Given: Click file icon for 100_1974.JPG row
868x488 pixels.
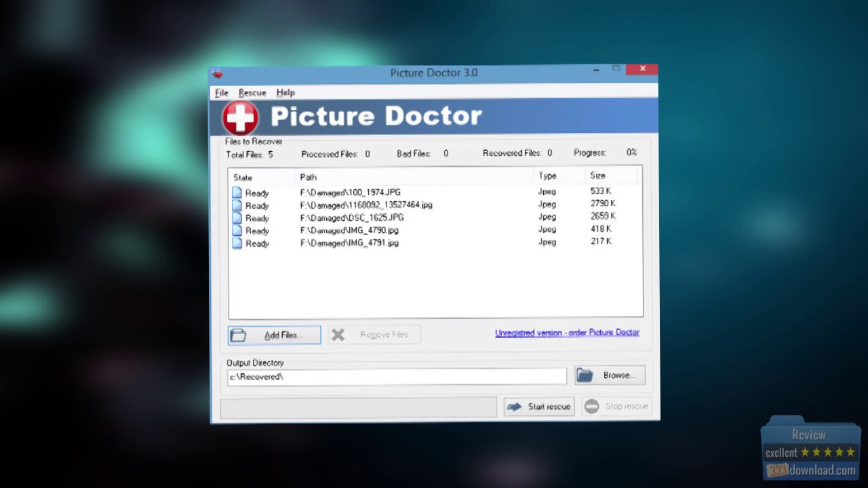Looking at the screenshot, I should [237, 192].
